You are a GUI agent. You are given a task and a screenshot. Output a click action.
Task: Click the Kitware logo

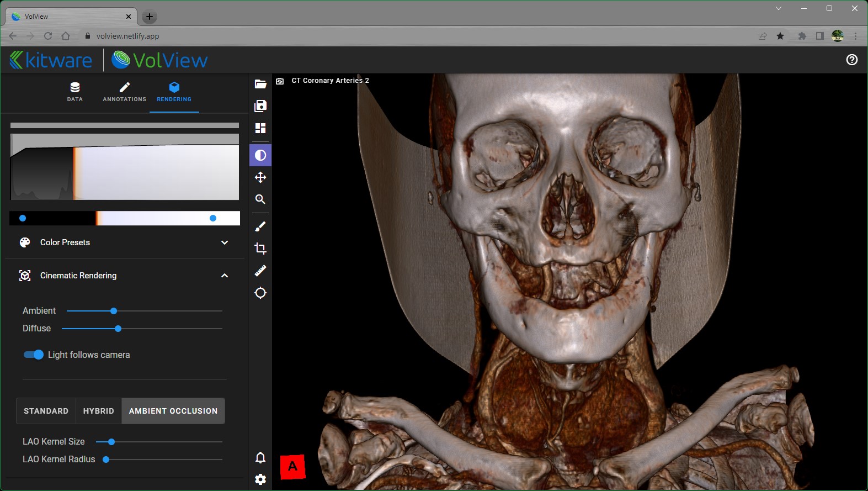pyautogui.click(x=51, y=60)
